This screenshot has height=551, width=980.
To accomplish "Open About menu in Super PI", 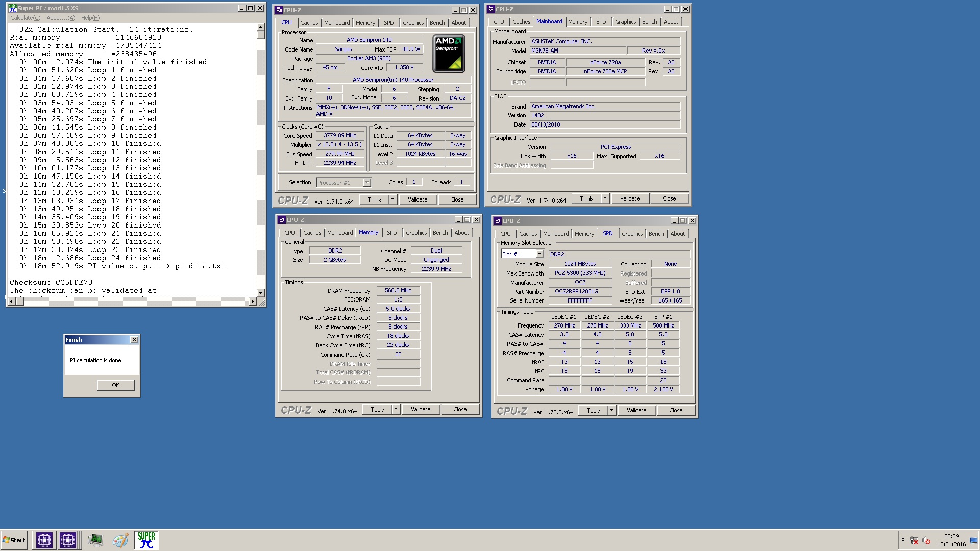I will pyautogui.click(x=61, y=18).
